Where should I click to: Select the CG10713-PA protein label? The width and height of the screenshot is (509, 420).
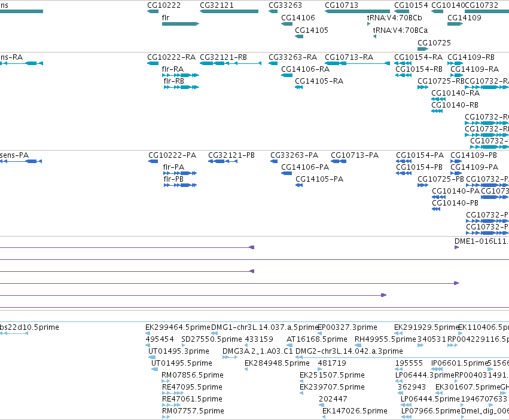click(x=355, y=155)
